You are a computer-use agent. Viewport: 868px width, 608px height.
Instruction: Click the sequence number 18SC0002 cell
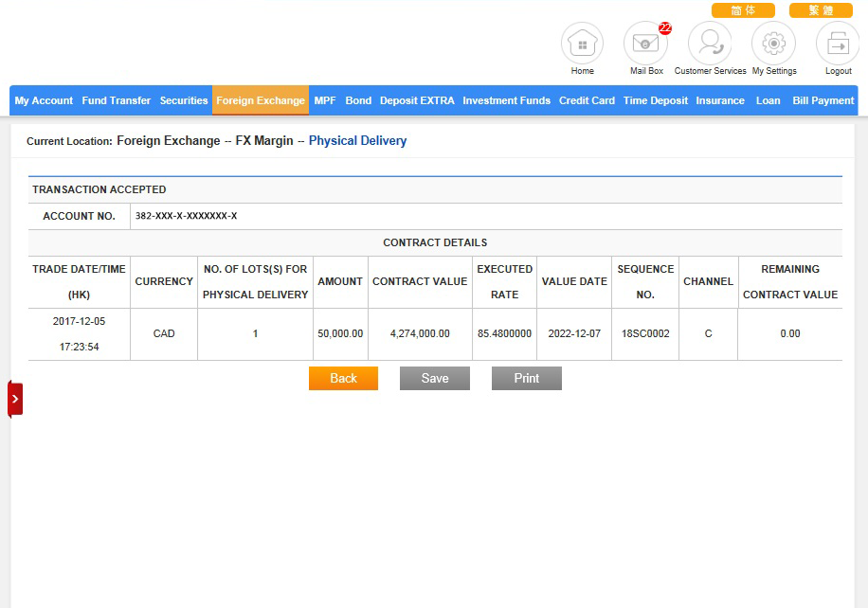pyautogui.click(x=645, y=333)
